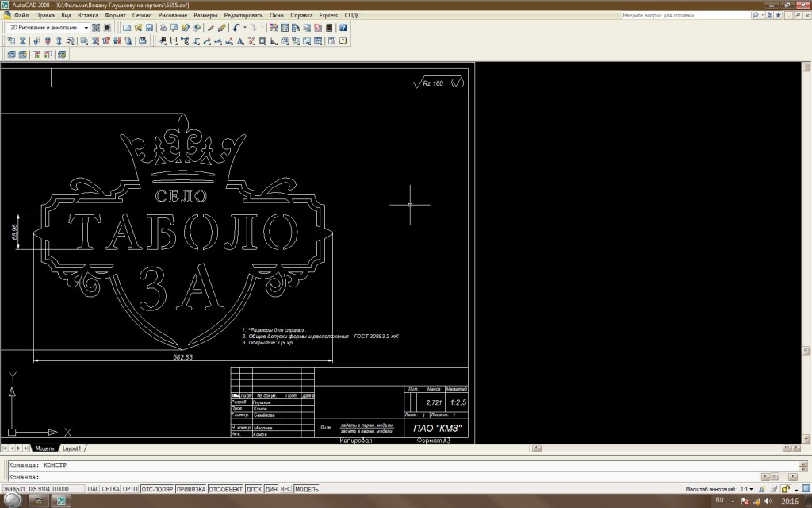Screen dimensions: 812x508
Task: Click the Plot Preview icon
Action: pos(174,28)
